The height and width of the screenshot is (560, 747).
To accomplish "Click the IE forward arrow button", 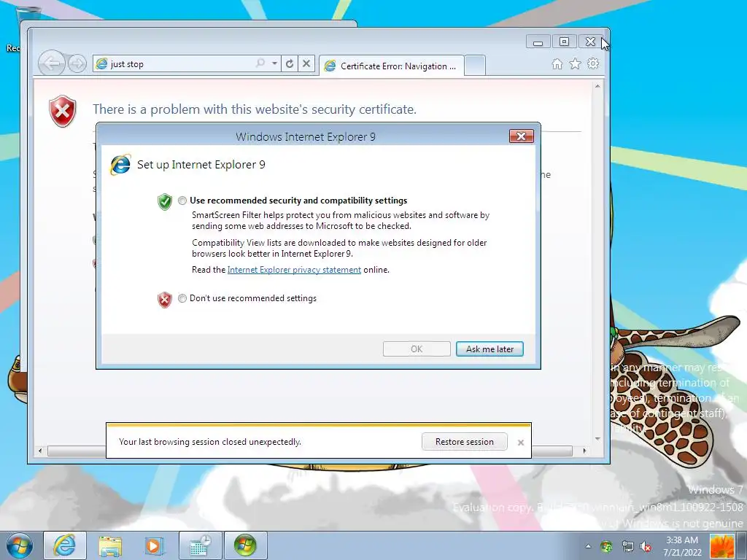I will click(x=77, y=63).
